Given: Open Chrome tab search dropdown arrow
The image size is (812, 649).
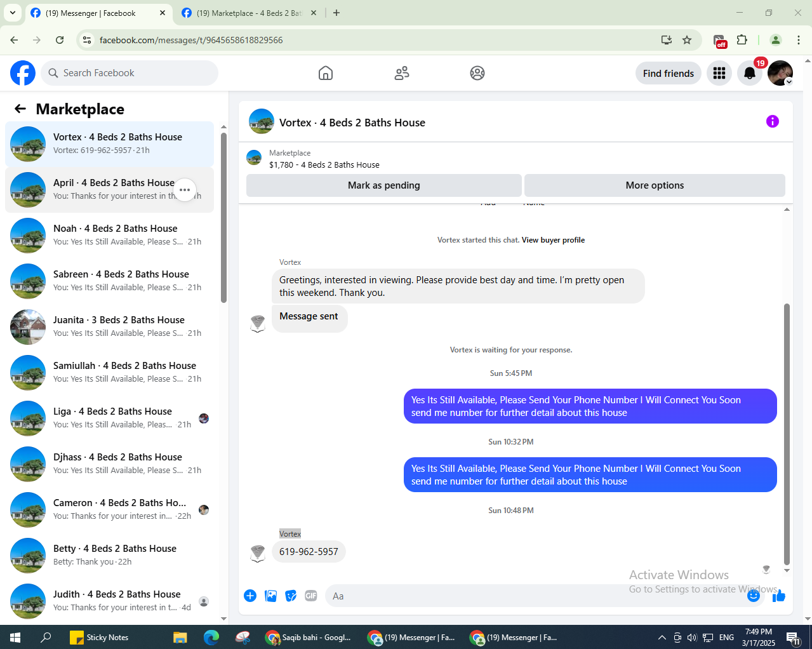Looking at the screenshot, I should [x=13, y=13].
